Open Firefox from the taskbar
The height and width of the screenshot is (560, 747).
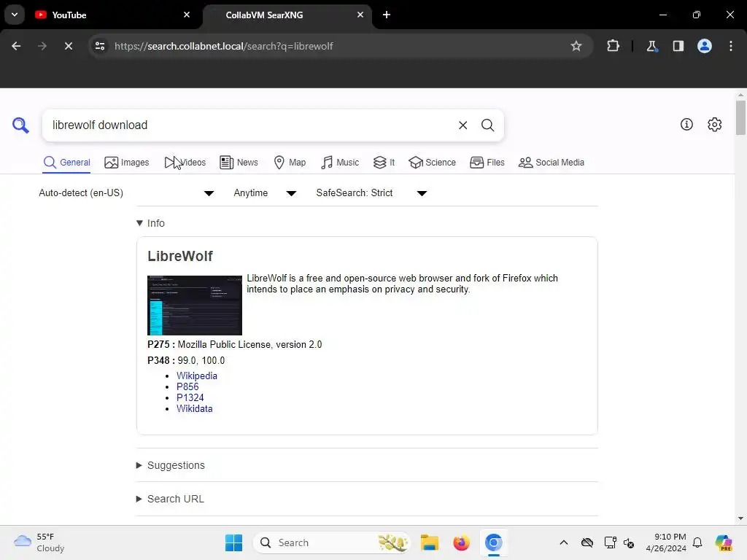coord(461,542)
